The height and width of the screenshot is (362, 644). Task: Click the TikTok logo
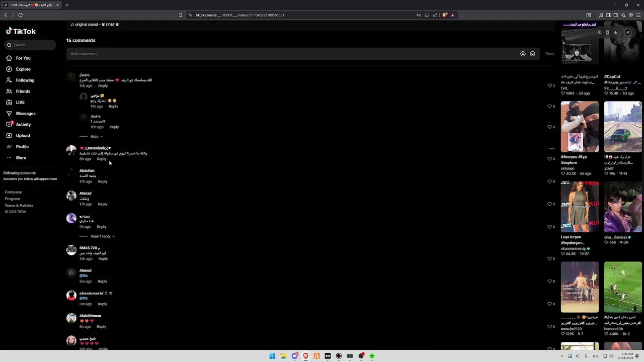click(21, 31)
